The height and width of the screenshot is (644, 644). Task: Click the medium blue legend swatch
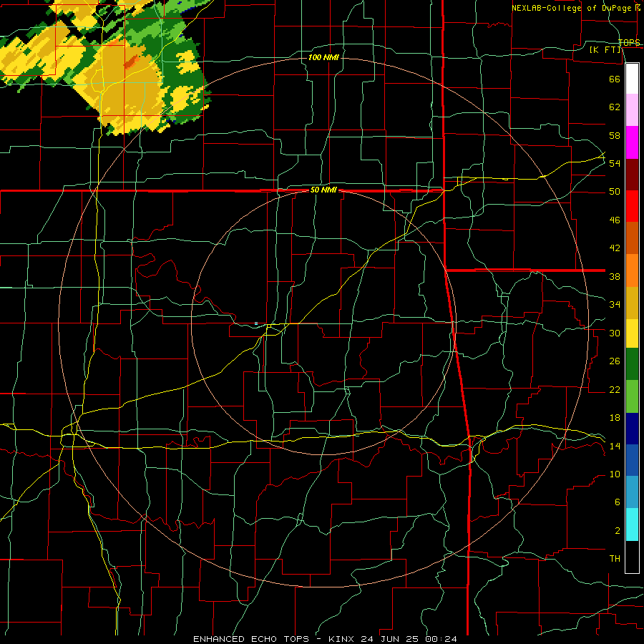632,460
